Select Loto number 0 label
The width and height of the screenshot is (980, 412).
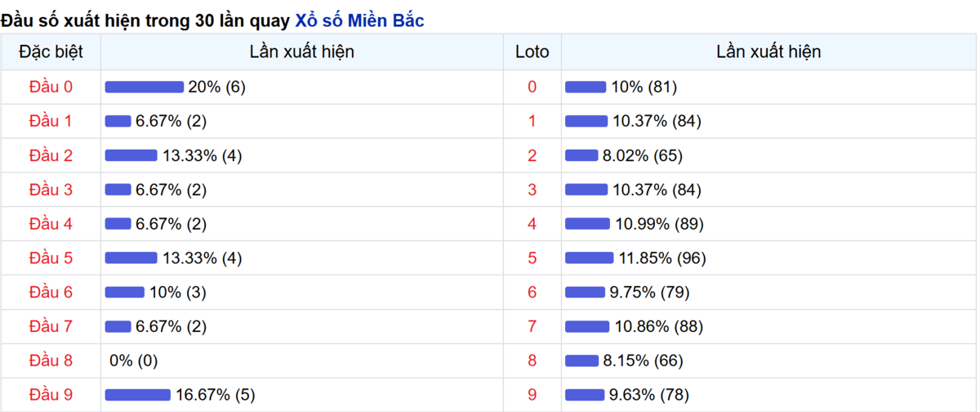532,87
